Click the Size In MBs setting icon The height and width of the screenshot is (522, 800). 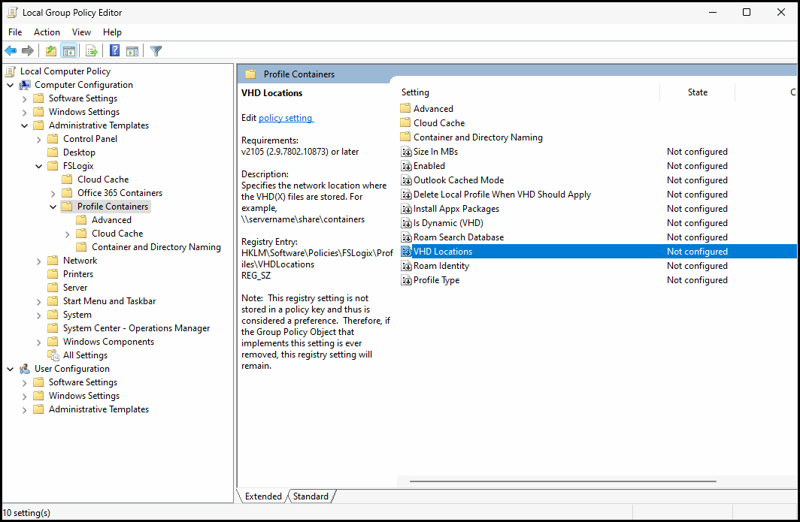[x=406, y=152]
